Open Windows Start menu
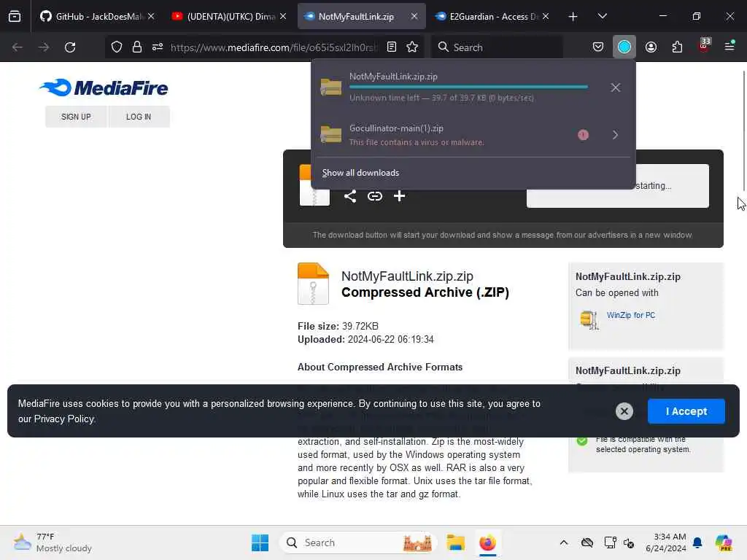Screen dimensions: 747x560 coord(260,542)
